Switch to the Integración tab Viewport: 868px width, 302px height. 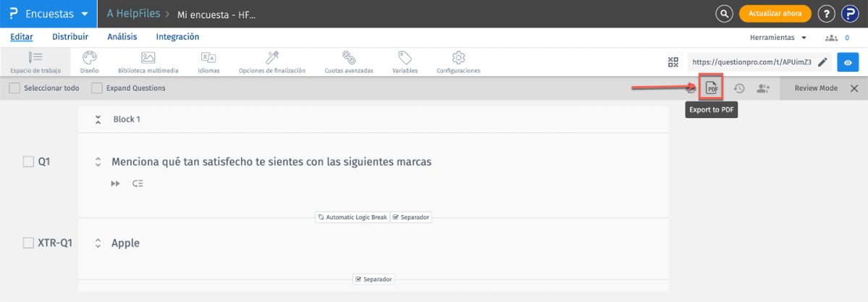[x=177, y=37]
